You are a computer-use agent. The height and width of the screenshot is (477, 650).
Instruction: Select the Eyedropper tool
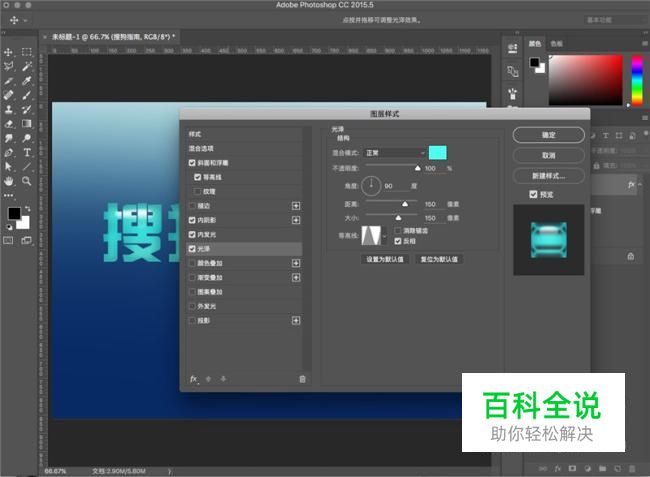[27, 81]
